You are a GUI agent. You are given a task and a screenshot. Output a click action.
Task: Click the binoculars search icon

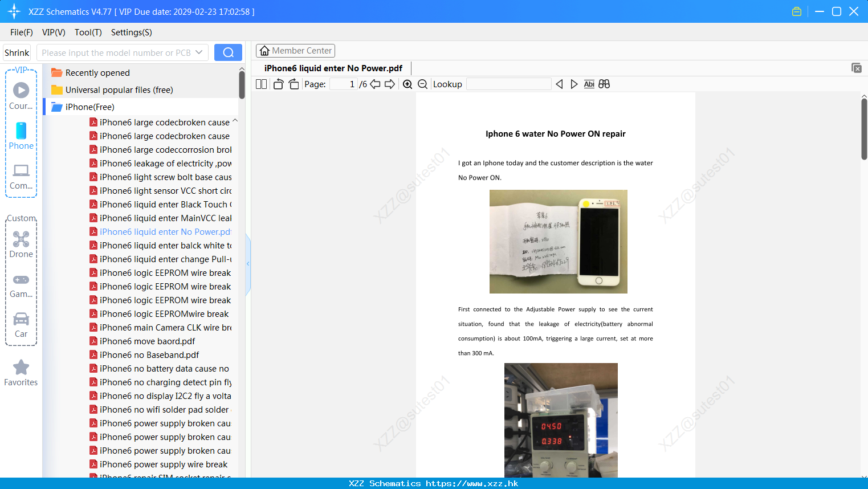pos(604,84)
